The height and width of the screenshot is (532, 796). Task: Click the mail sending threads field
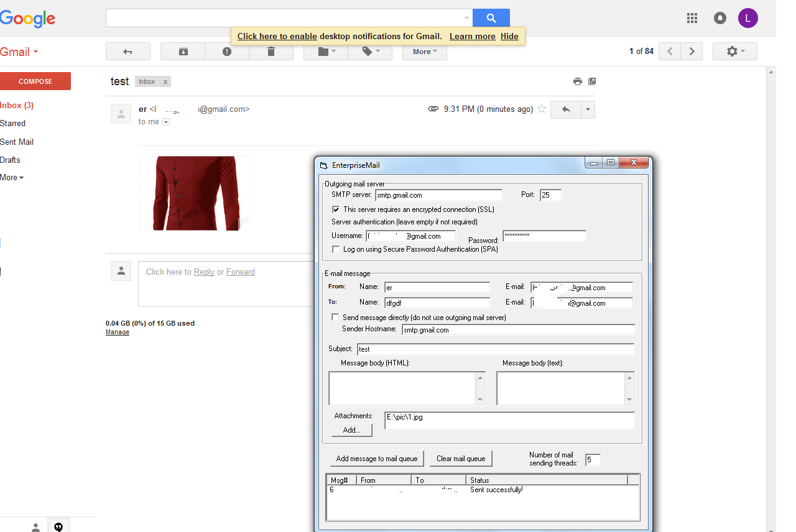tap(593, 460)
